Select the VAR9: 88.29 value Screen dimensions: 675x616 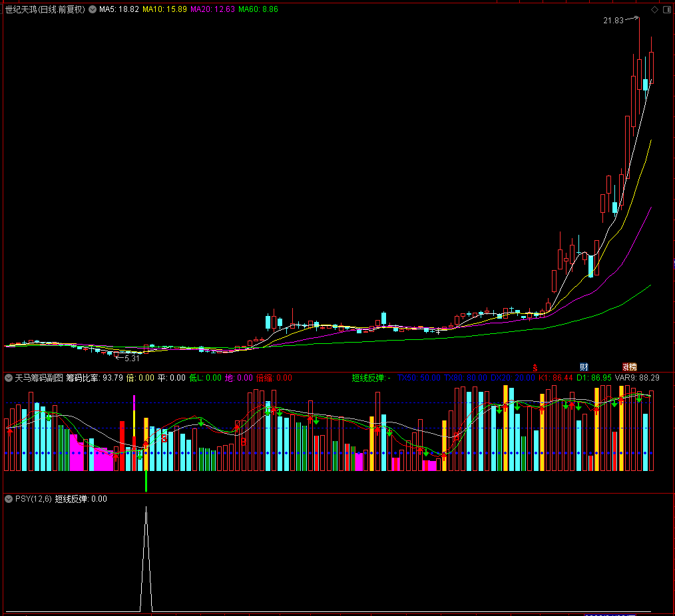pyautogui.click(x=637, y=378)
